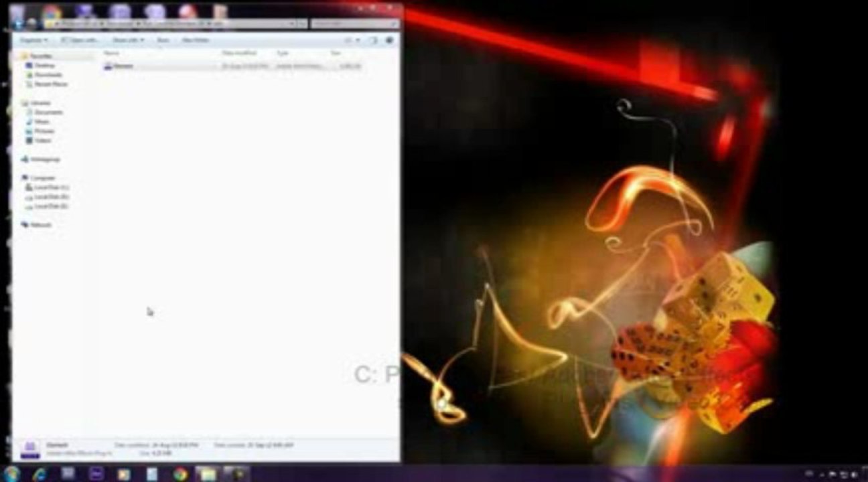Open the Share with dropdown
Viewport: 868px width, 482px height.
coord(127,40)
